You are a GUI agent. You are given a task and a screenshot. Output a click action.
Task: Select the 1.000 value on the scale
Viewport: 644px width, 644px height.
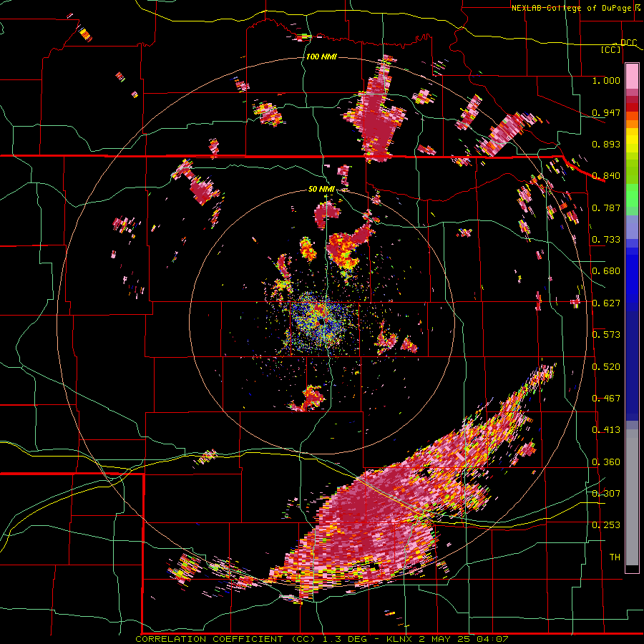(606, 80)
